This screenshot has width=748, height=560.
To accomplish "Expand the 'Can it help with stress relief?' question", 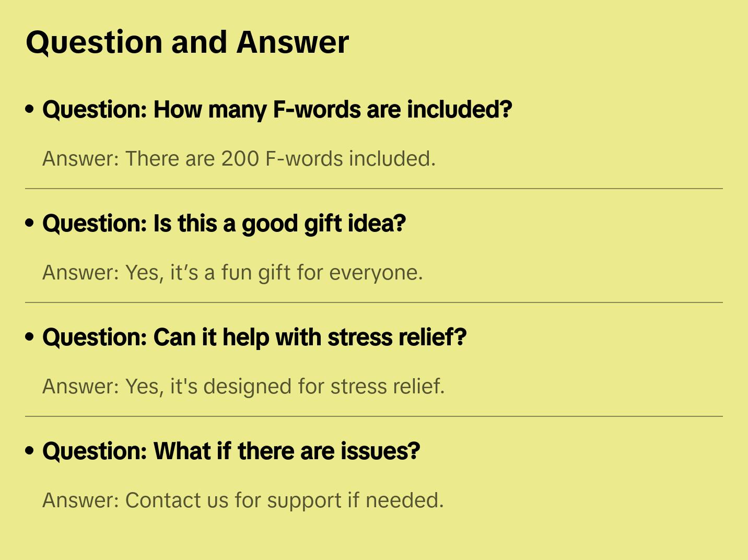I will point(254,337).
